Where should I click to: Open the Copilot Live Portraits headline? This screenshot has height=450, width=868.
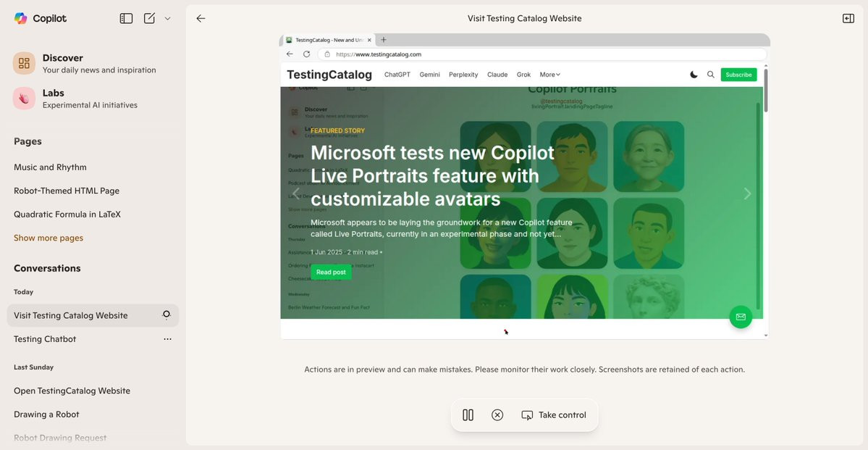pyautogui.click(x=432, y=175)
